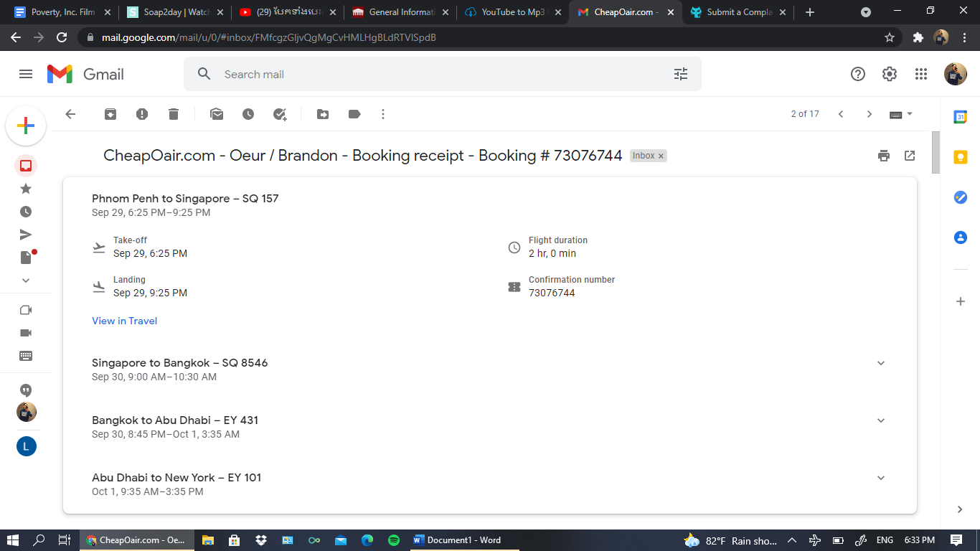Expand the Abu Dhabi to New York segment
Screen dimensions: 980x551
coord(881,477)
